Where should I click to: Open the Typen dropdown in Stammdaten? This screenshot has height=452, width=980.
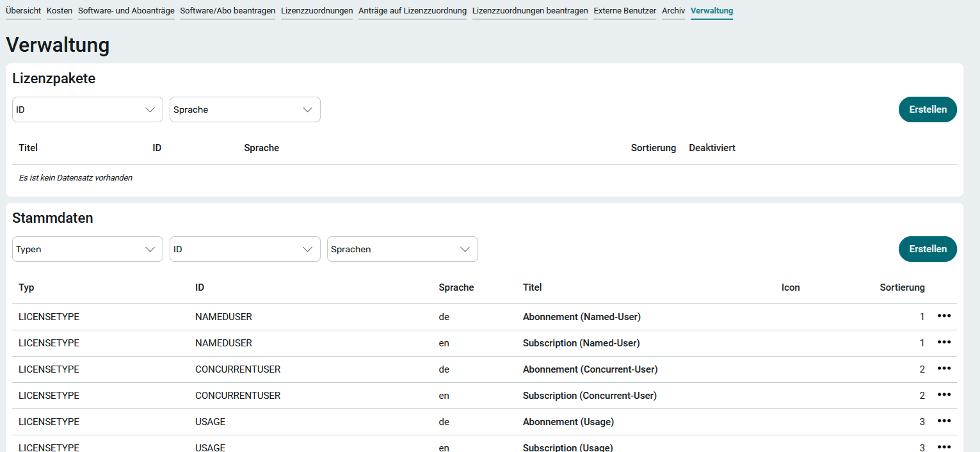click(x=87, y=249)
